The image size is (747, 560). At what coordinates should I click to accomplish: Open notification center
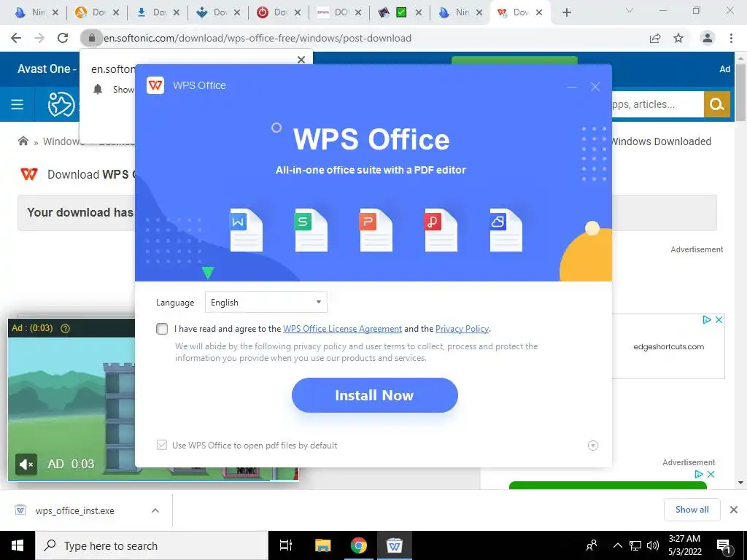(x=723, y=545)
